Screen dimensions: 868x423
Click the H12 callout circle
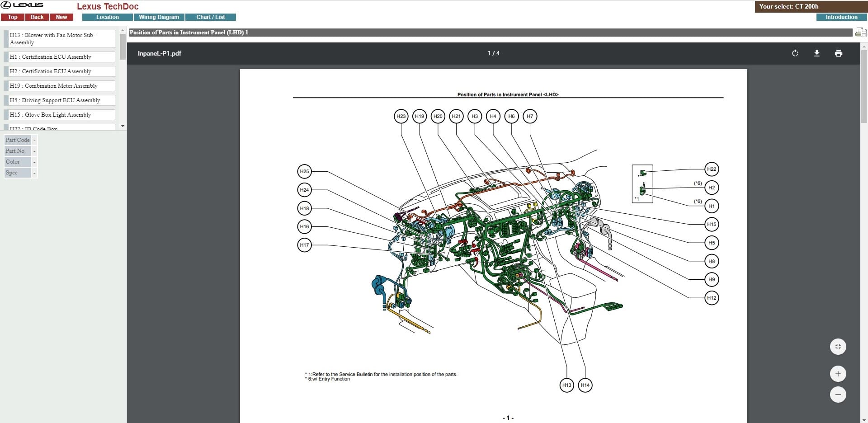(712, 298)
